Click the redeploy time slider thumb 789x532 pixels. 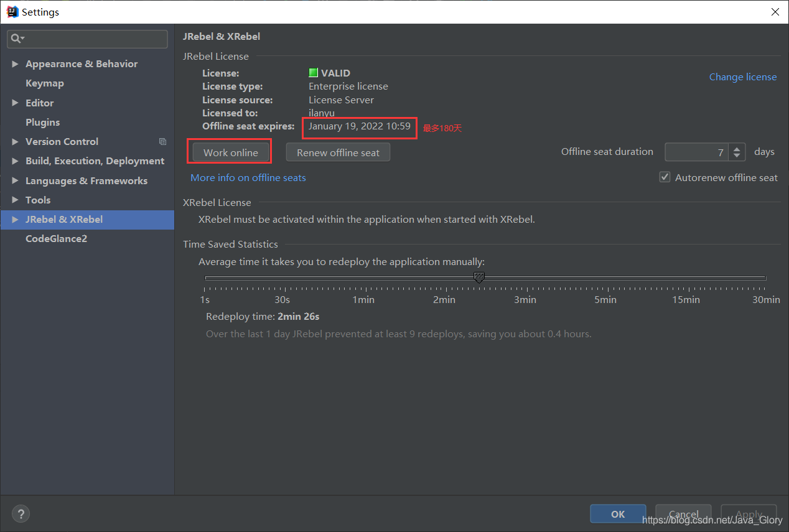(x=479, y=278)
